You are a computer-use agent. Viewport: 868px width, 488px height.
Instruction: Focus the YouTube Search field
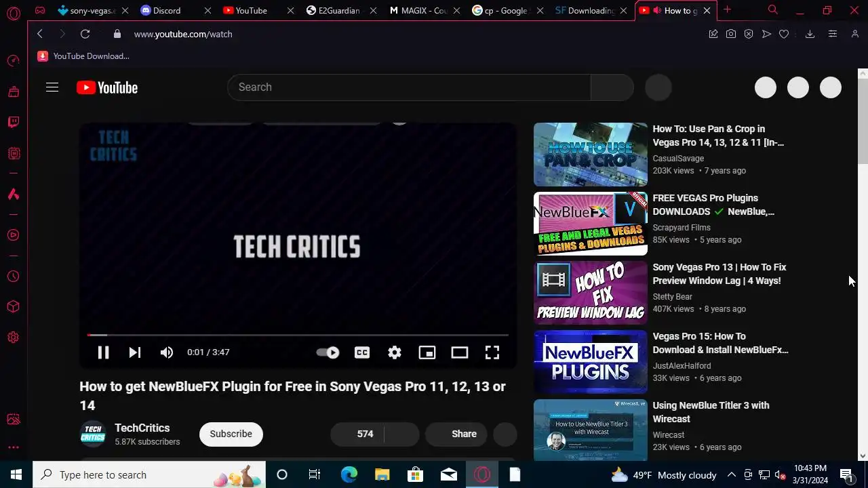click(409, 87)
